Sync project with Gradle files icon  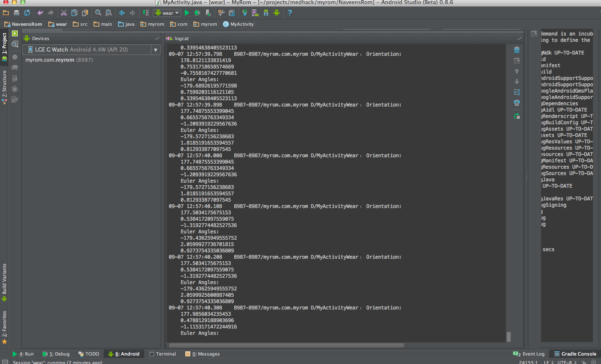[245, 13]
